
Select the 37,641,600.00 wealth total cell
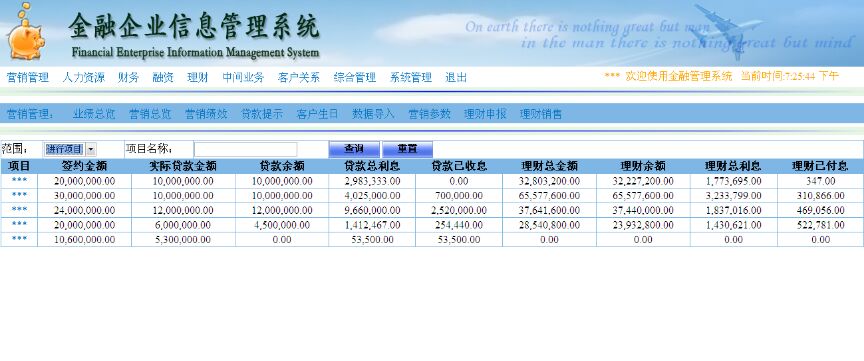(549, 210)
